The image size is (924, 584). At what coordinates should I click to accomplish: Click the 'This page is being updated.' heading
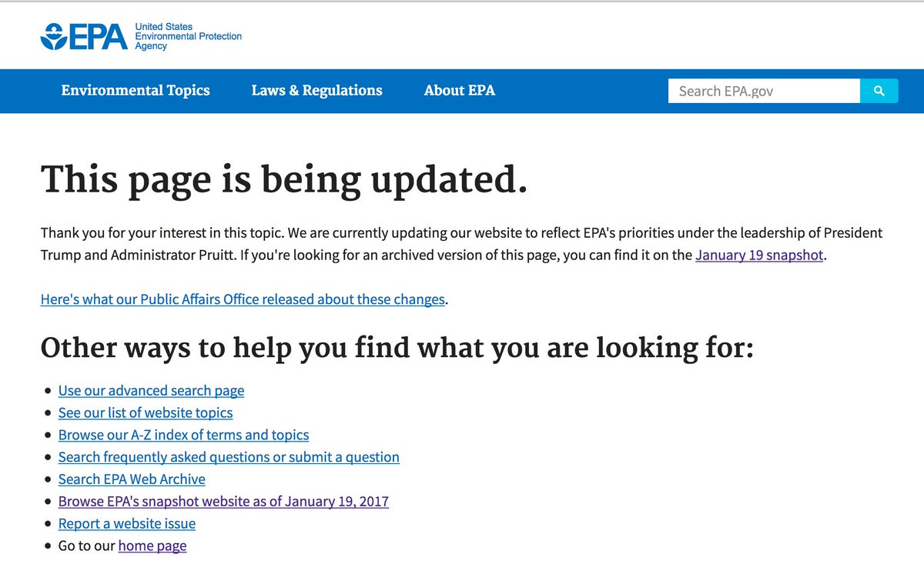point(284,179)
